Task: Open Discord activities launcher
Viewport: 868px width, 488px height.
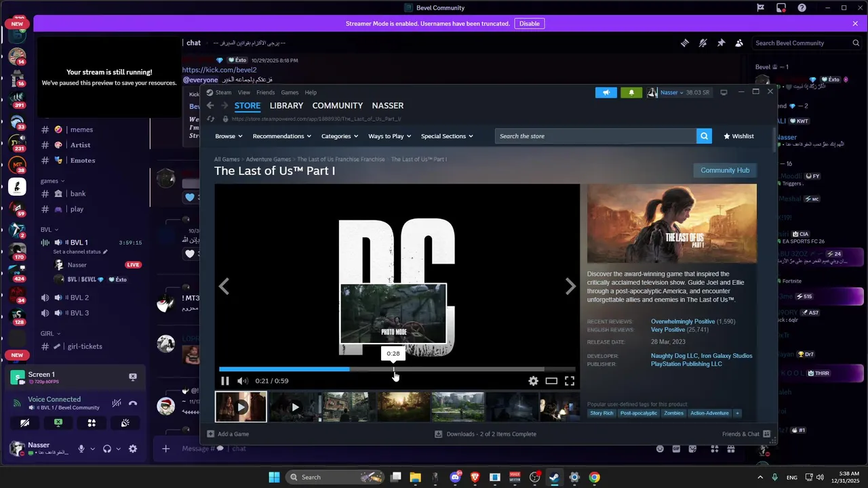Action: pos(92,423)
